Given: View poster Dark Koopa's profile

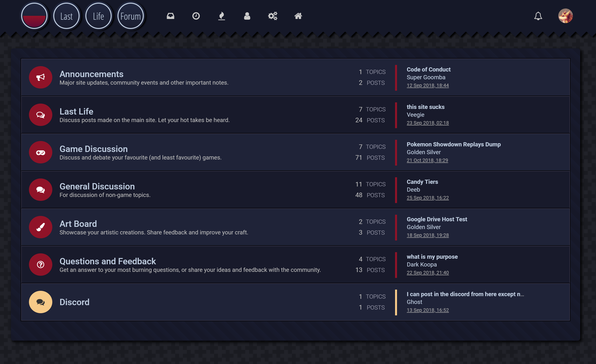Looking at the screenshot, I should click(422, 265).
